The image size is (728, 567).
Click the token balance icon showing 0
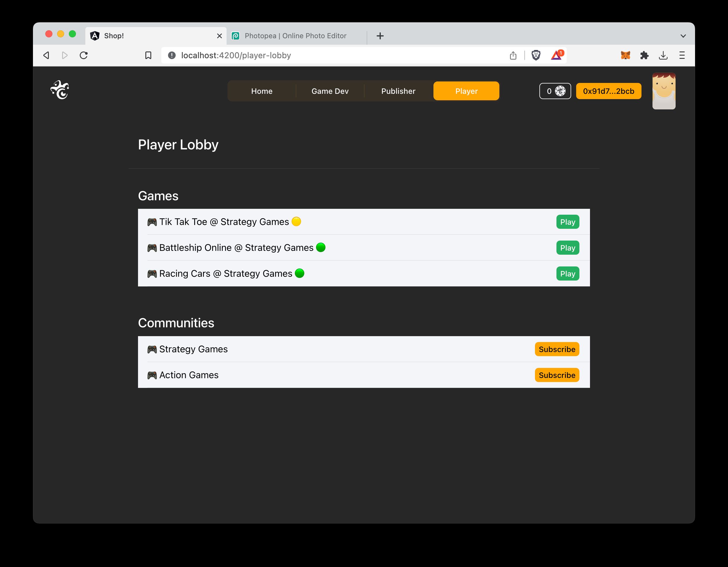coord(555,91)
